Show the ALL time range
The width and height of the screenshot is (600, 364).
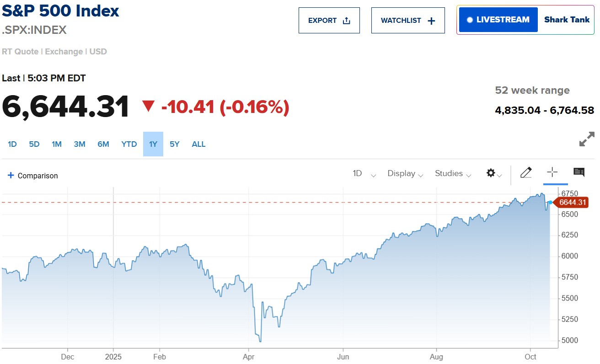(x=198, y=144)
